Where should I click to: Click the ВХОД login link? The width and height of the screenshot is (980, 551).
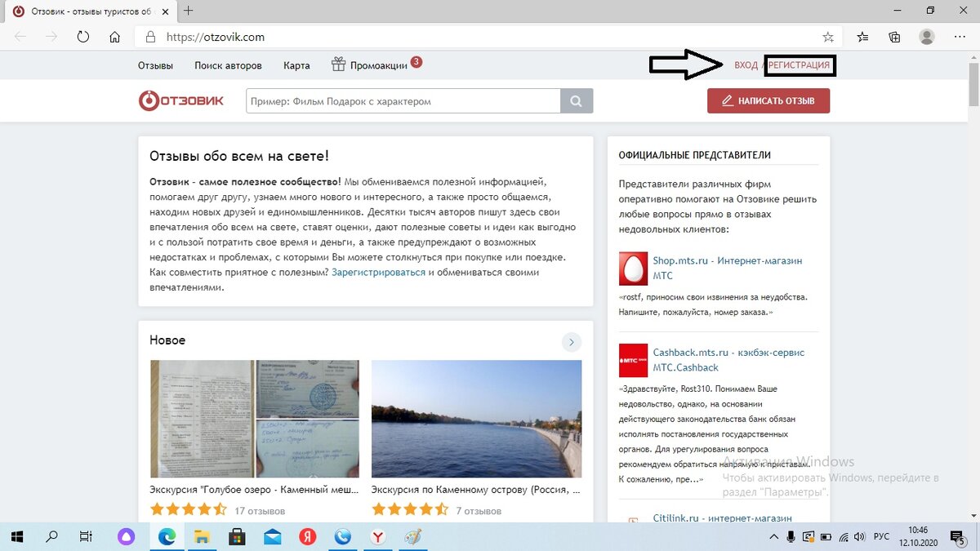pyautogui.click(x=746, y=65)
